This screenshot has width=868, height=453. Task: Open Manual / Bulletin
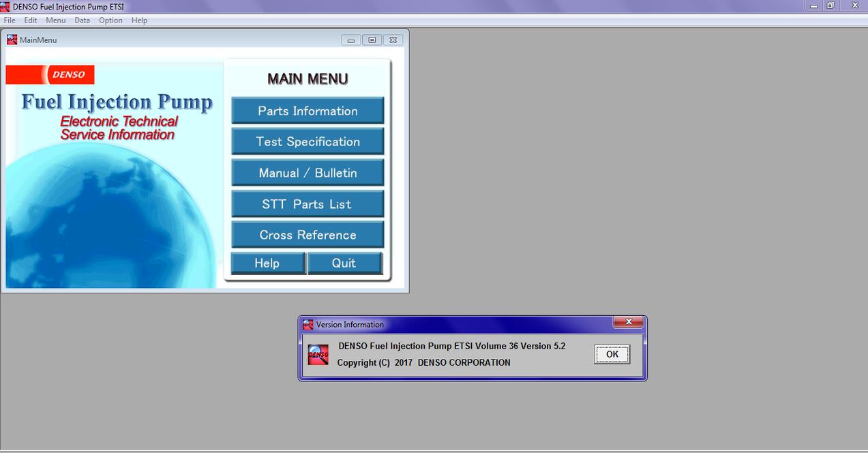pos(308,173)
